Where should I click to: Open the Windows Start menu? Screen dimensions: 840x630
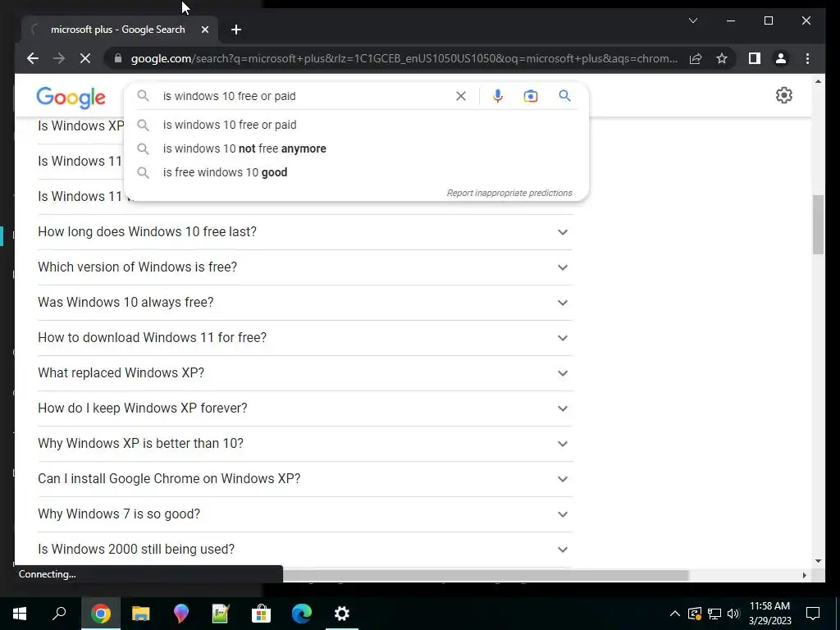click(20, 614)
